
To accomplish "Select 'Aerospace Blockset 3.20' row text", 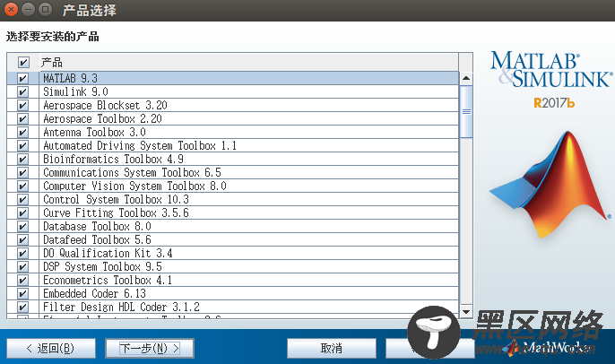I will click(105, 105).
